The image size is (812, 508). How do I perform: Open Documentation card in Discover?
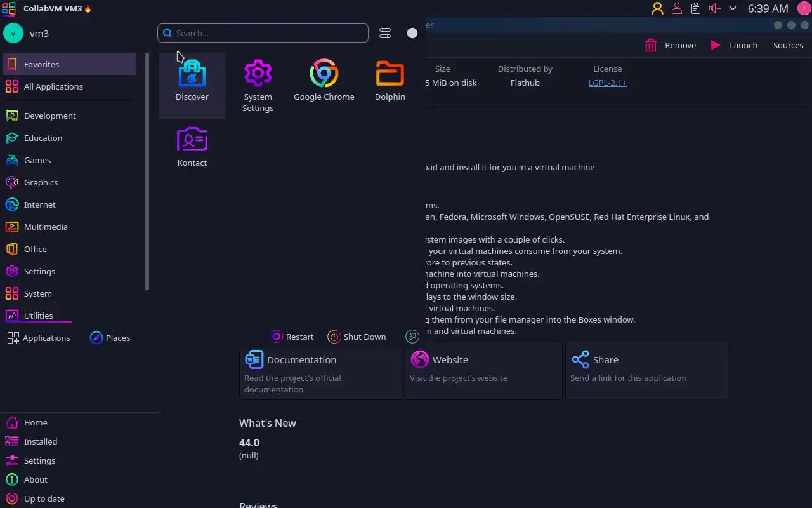click(x=321, y=371)
